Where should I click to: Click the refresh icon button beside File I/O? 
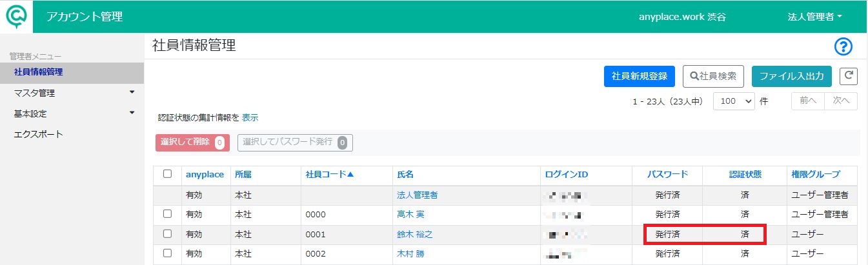click(x=849, y=75)
